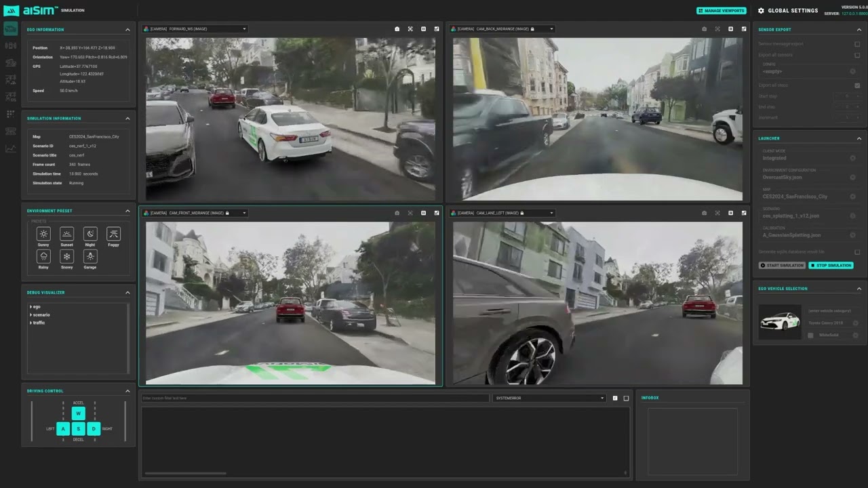This screenshot has height=488, width=868.
Task: Click the custom filter text field
Action: point(315,398)
